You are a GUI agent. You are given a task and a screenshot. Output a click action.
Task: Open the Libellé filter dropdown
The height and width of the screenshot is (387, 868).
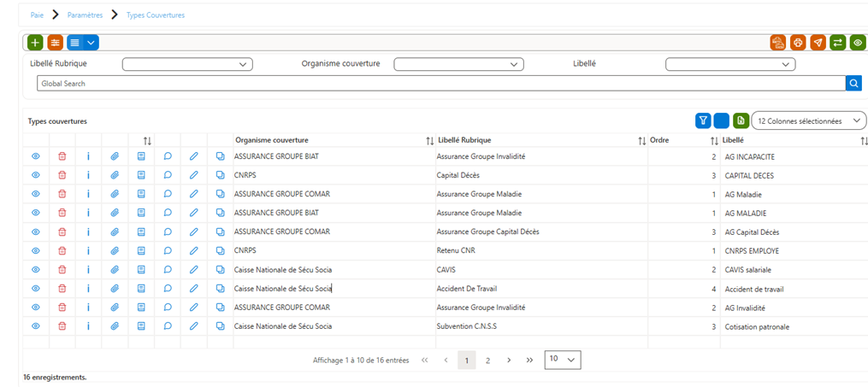coord(730,64)
